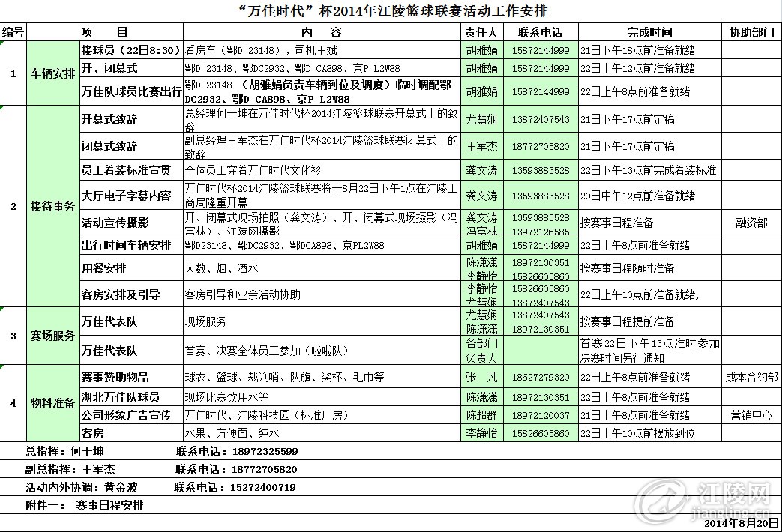Select '22日上午10点前摆放到位' deadline cell

click(x=650, y=433)
